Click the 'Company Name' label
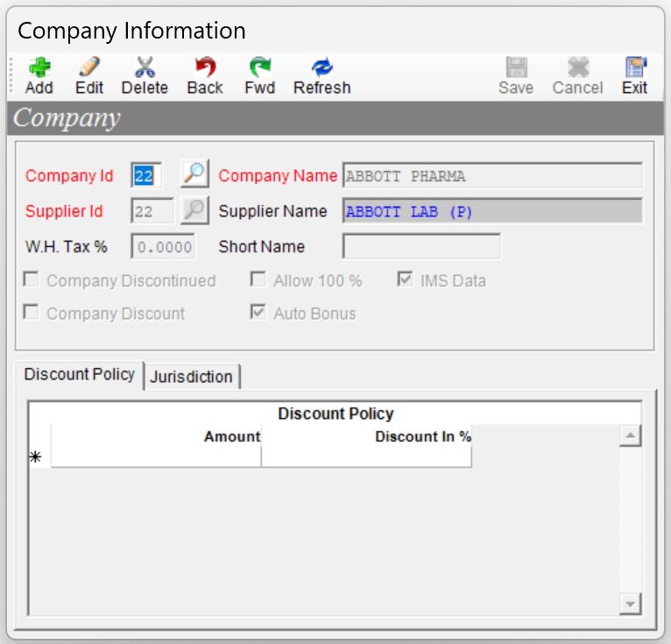This screenshot has height=644, width=671. click(278, 175)
